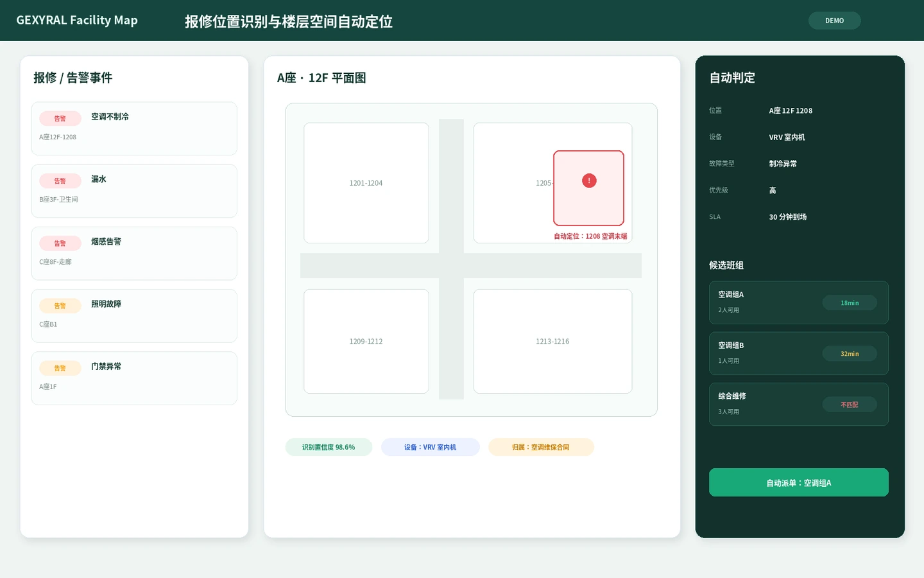Image resolution: width=924 pixels, height=578 pixels.
Task: Click the 识别置信度 98.6% chip
Action: click(x=329, y=447)
